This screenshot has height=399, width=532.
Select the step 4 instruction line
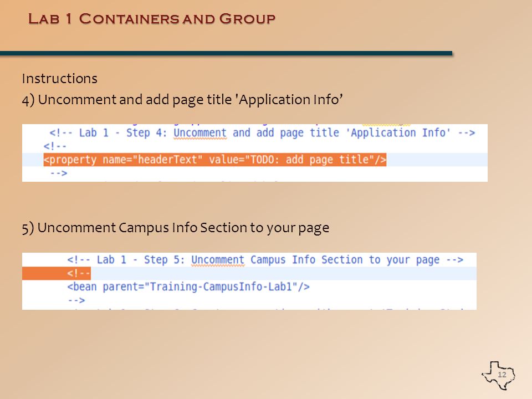tap(182, 100)
